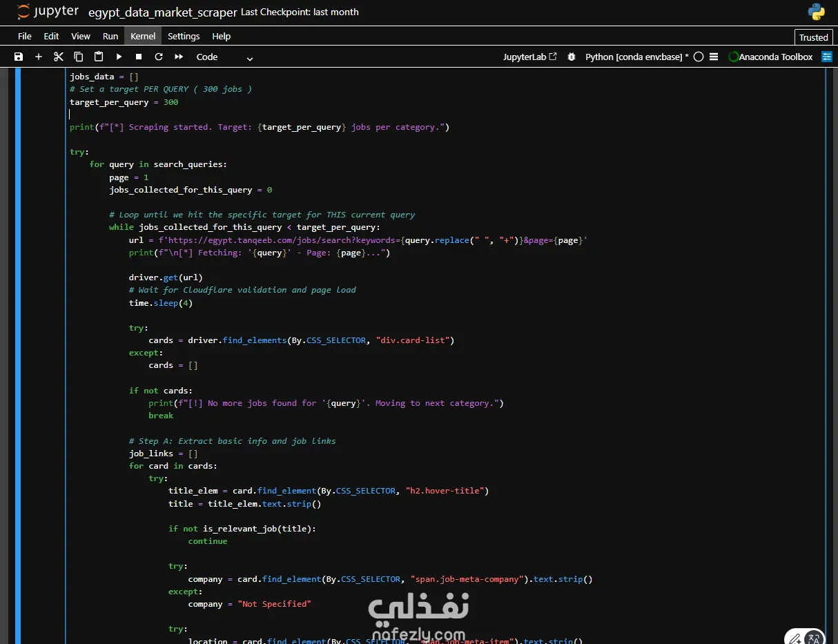The image size is (838, 644).
Task: Click the url tanqeeb.com f-string line
Action: [358, 240]
